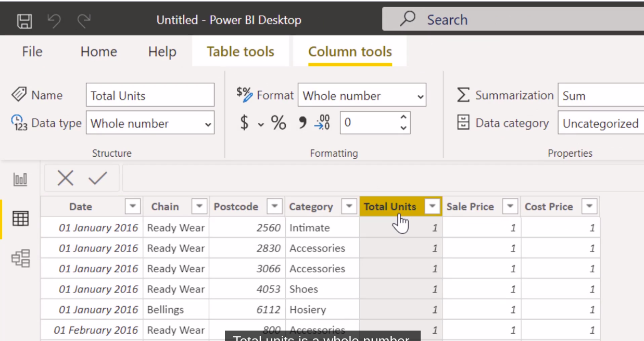Click the Save icon in title bar
The height and width of the screenshot is (341, 644).
pos(24,21)
